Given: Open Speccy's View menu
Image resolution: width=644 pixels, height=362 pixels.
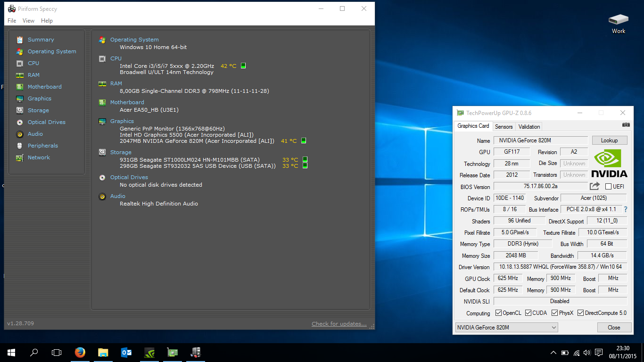Looking at the screenshot, I should point(29,21).
